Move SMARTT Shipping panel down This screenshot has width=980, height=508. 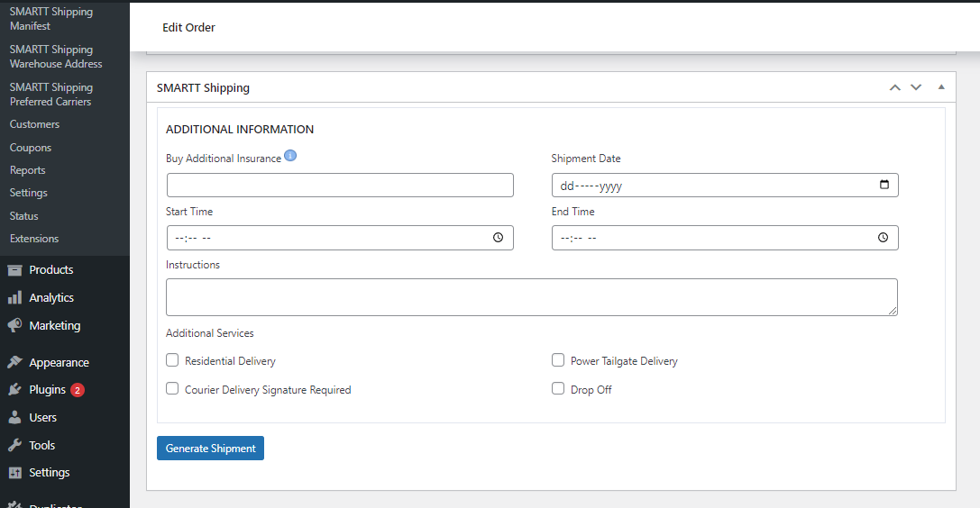(916, 87)
